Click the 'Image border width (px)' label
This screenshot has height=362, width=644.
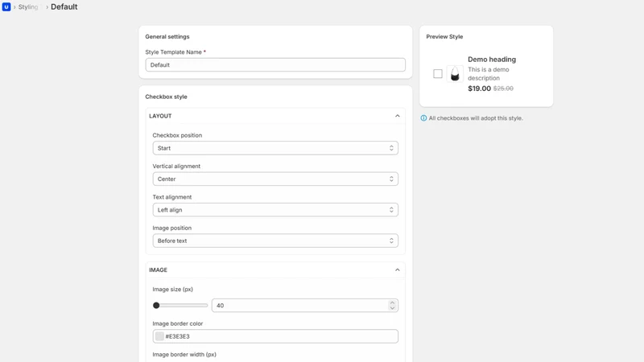coord(184,354)
